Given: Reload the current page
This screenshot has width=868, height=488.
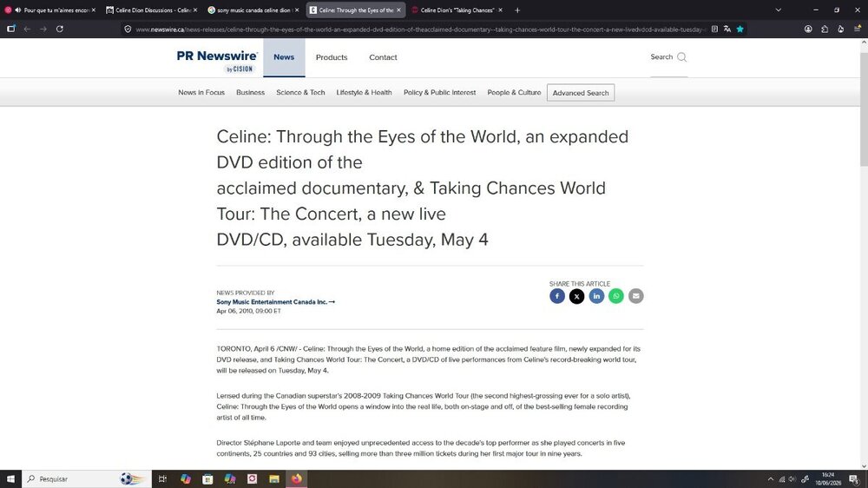Looking at the screenshot, I should click(x=59, y=29).
